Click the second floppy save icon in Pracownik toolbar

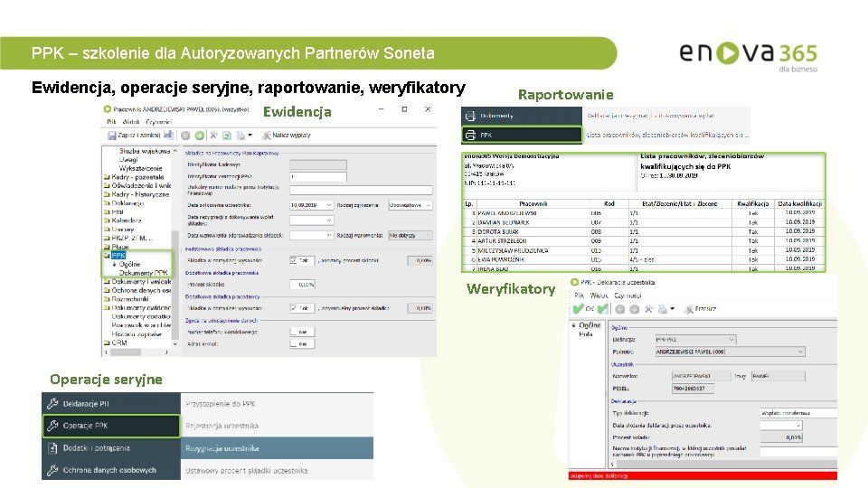coord(168,135)
